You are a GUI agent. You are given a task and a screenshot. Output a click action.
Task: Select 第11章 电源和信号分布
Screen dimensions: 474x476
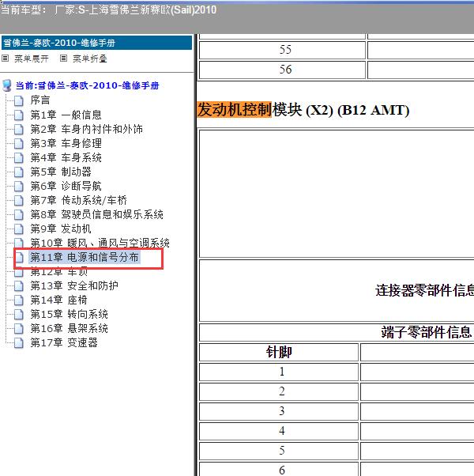pyautogui.click(x=85, y=257)
